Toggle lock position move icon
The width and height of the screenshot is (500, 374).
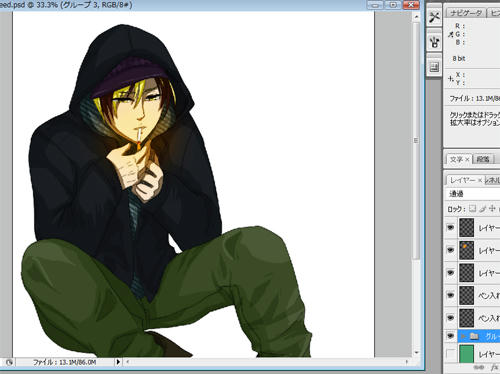pos(492,209)
